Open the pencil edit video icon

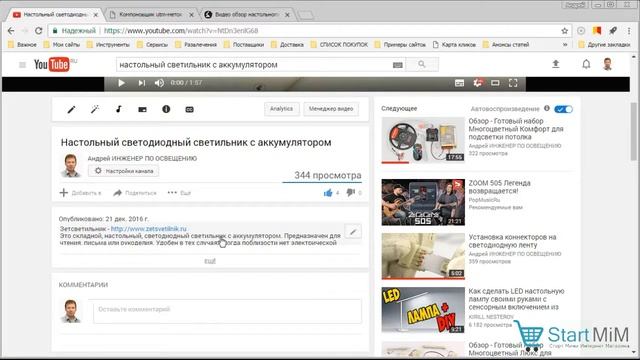pyautogui.click(x=71, y=109)
